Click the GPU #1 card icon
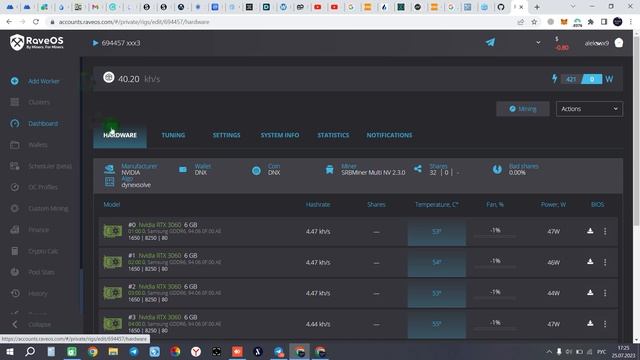 [113, 262]
